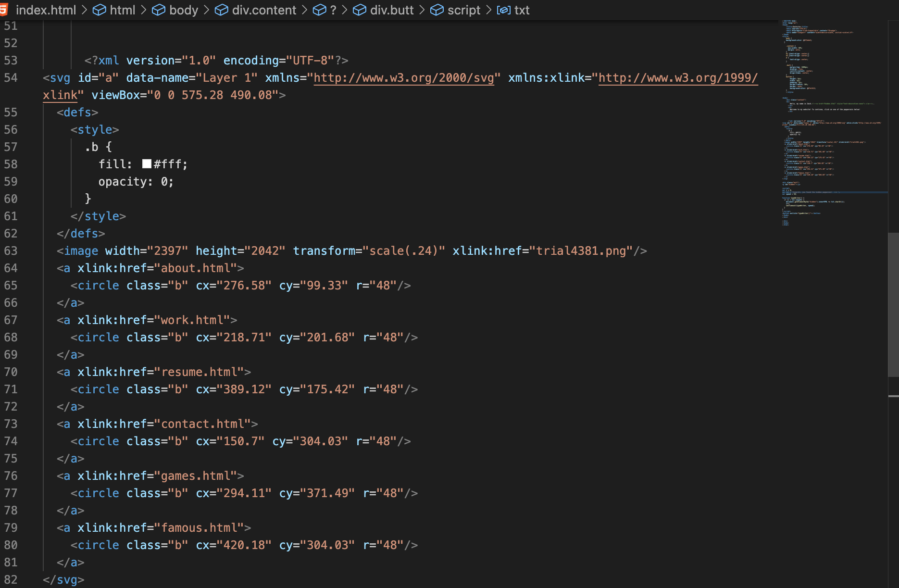Click the HTML5 file icon beside index.html

point(4,10)
